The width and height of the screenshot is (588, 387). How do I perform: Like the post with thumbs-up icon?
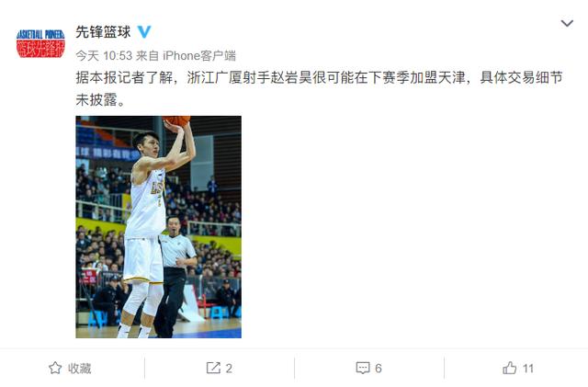[509, 368]
